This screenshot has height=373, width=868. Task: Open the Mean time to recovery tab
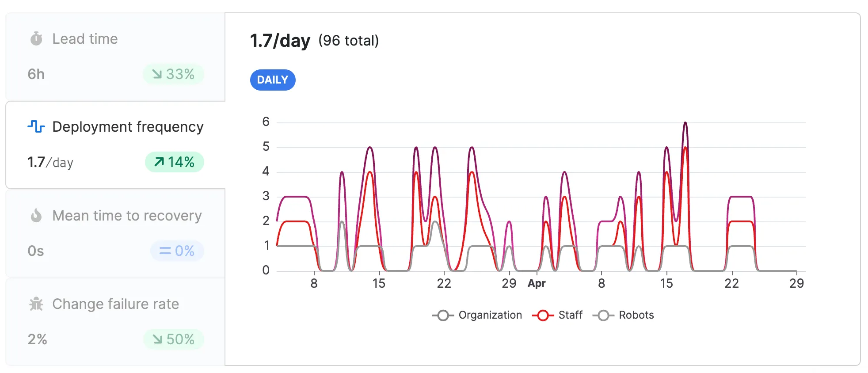pos(115,233)
